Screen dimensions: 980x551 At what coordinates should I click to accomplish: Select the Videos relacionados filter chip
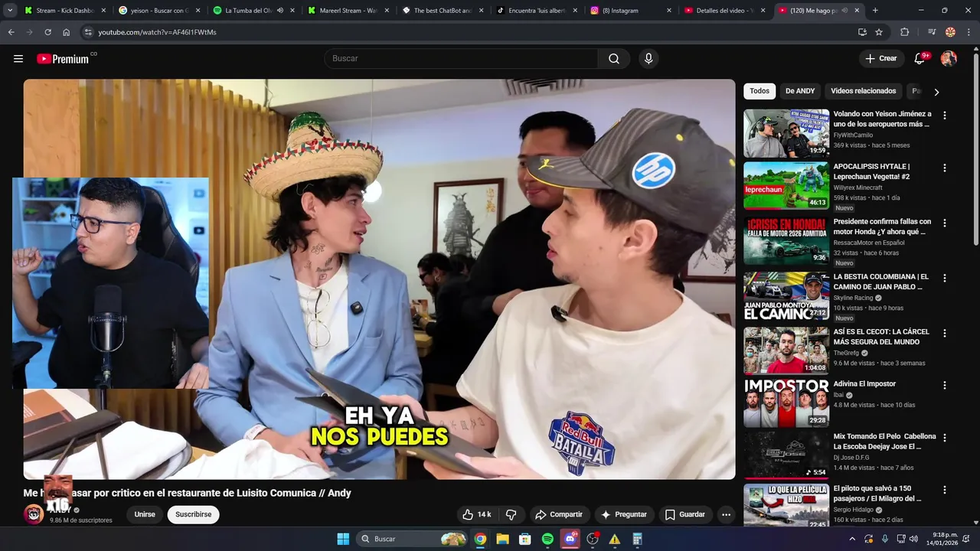coord(863,91)
